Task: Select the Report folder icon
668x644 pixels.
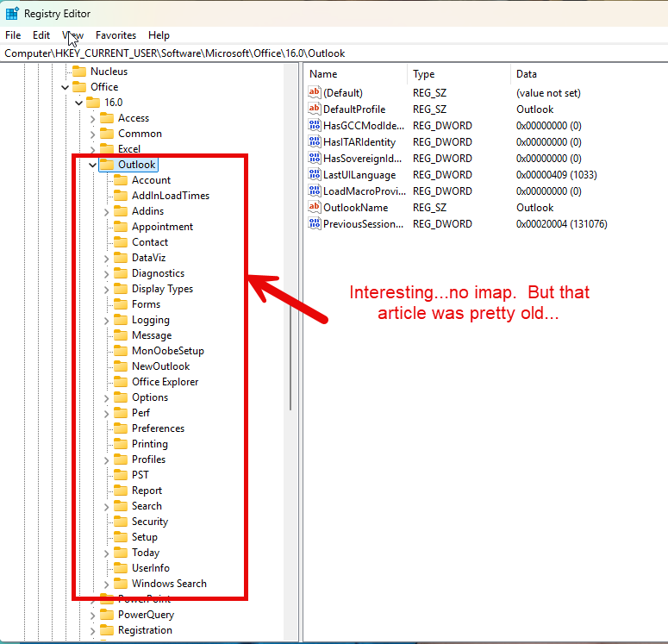Action: [x=121, y=491]
